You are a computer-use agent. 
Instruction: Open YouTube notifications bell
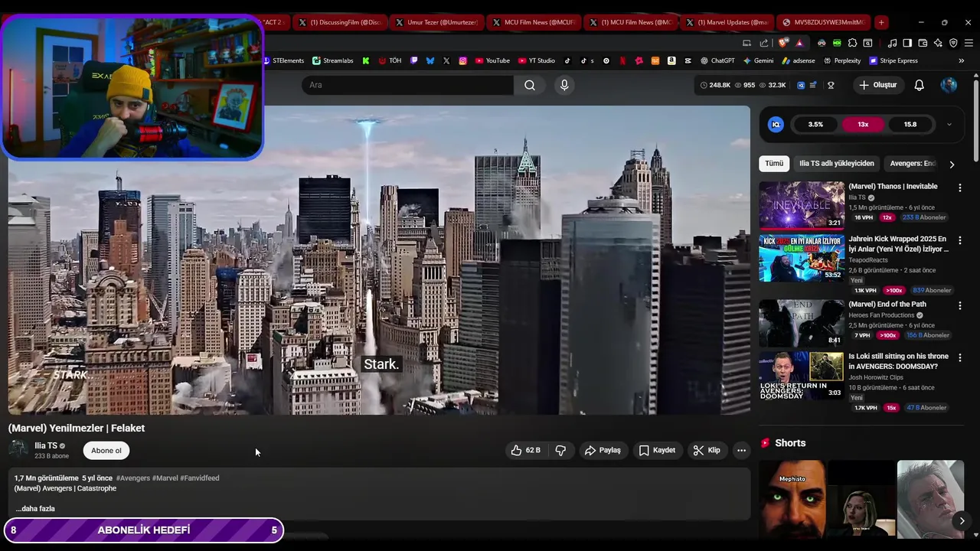tap(919, 85)
